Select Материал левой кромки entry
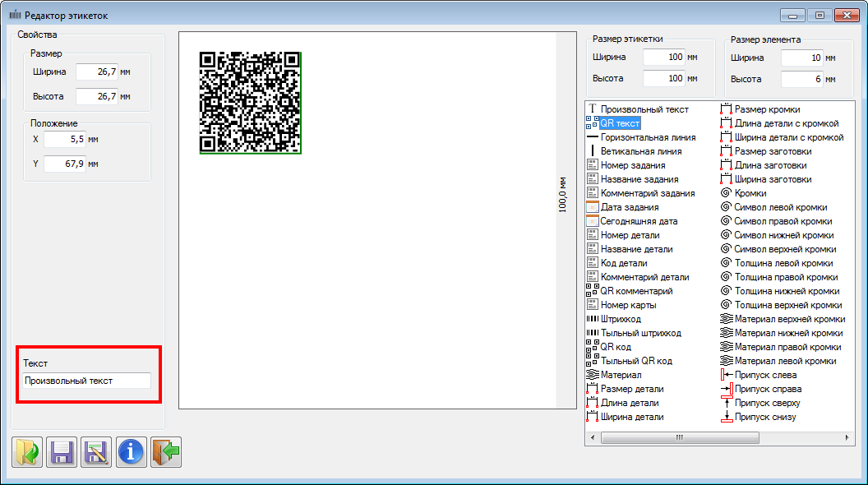This screenshot has height=485, width=868. (786, 360)
